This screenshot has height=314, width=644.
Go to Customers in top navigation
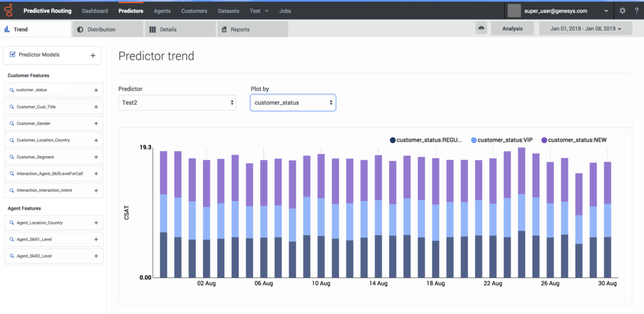194,11
